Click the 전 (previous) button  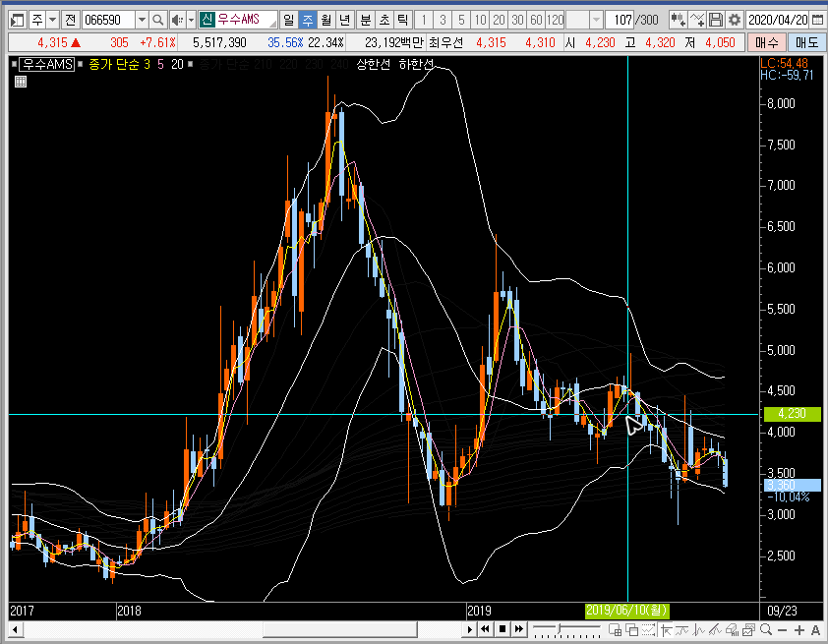pyautogui.click(x=70, y=20)
